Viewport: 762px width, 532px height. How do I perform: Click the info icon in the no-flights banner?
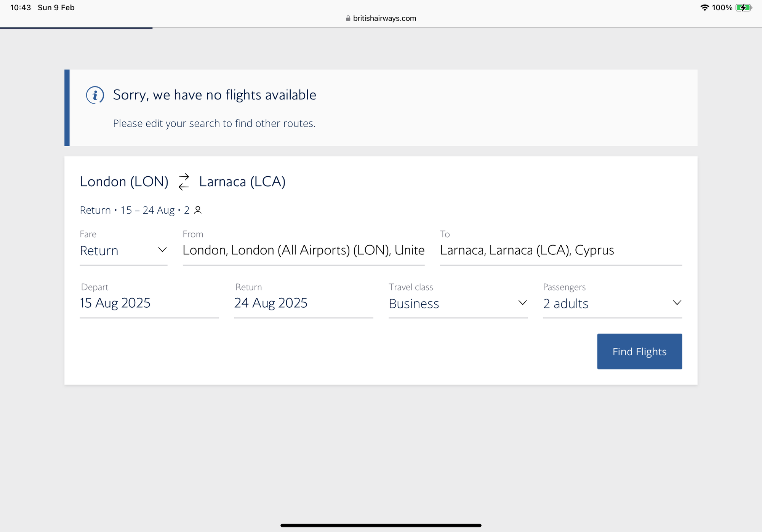(95, 95)
